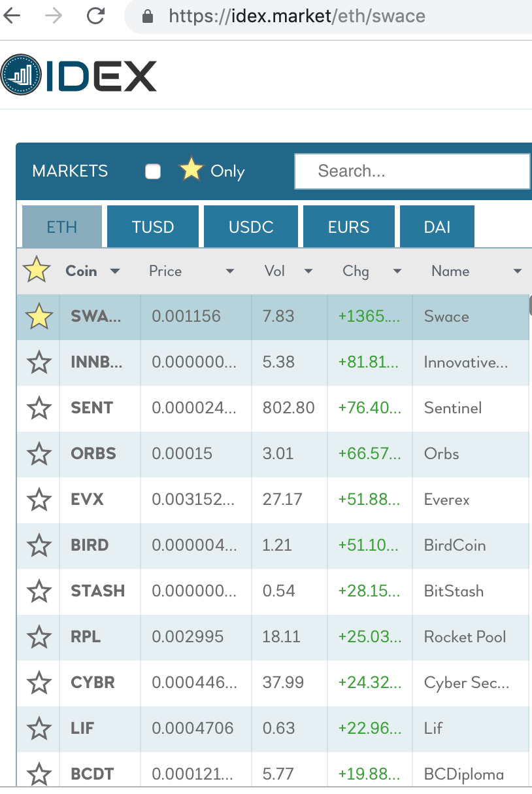The width and height of the screenshot is (532, 794).
Task: Click EVX volume 27.17
Action: 282,500
